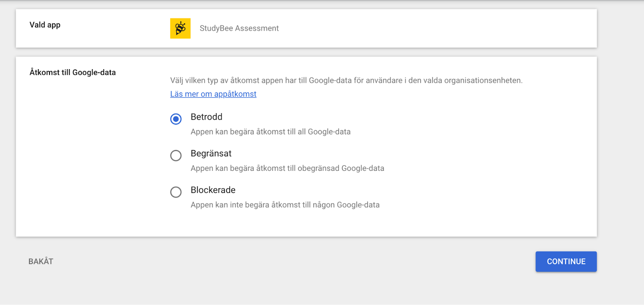The image size is (644, 305).
Task: Click the 'StudyBee Assessment' app name
Action: point(239,28)
